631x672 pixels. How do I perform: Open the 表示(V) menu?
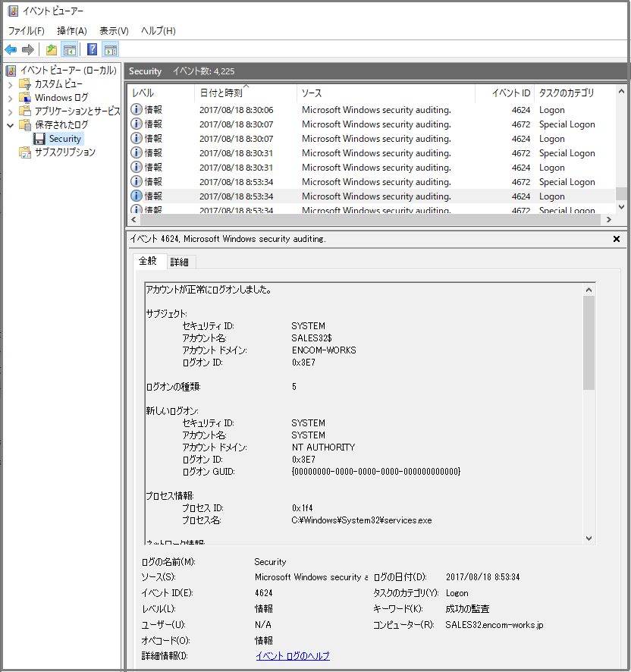(x=114, y=31)
